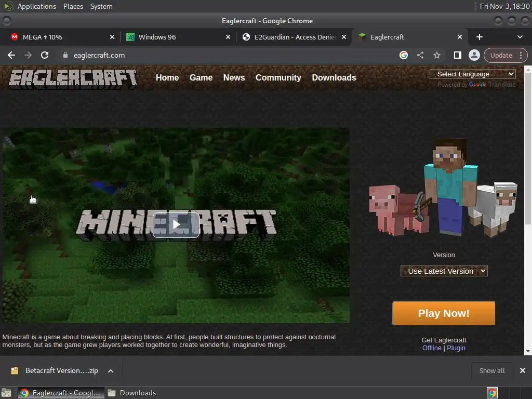This screenshot has height=399, width=532.
Task: Bookmark this page with the star icon
Action: (x=436, y=55)
